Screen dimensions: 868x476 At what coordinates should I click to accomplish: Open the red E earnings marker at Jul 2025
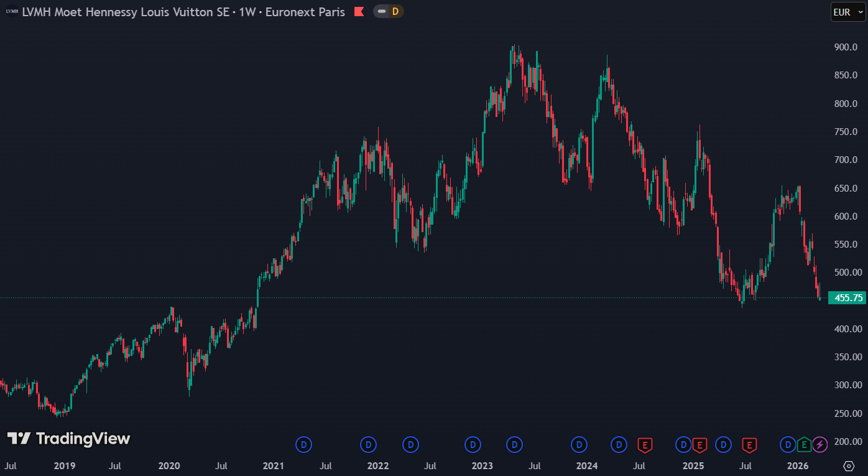(749, 444)
